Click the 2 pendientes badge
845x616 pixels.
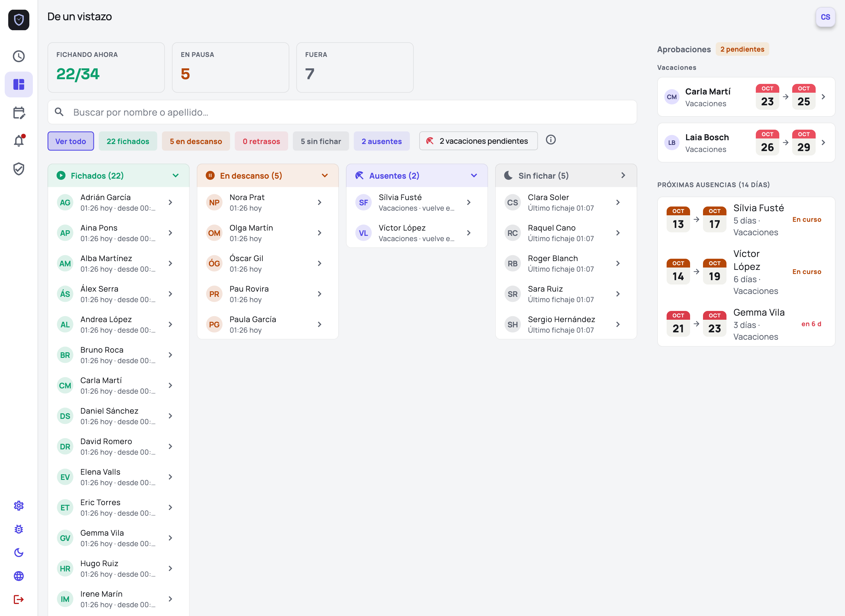(742, 49)
